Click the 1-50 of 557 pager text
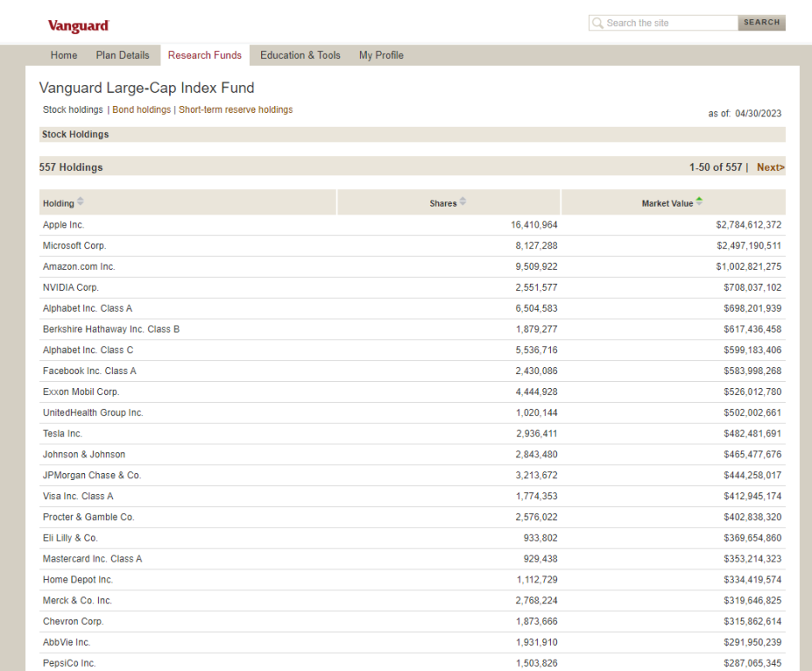The height and width of the screenshot is (671, 812). tap(716, 168)
